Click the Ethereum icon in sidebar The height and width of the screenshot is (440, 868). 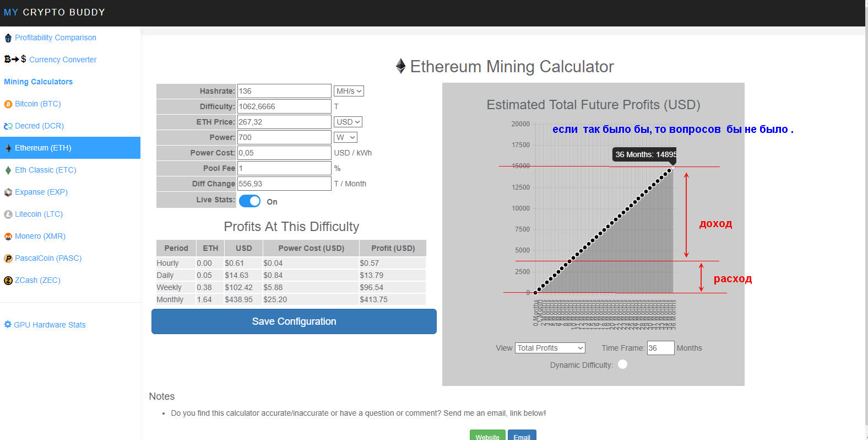tap(8, 148)
